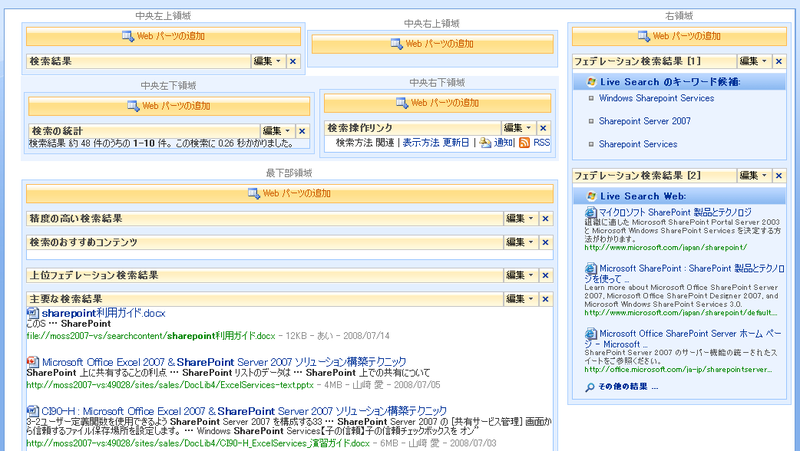
Task: Open the 編集 menu of 上位フェデレーション検索結果
Action: (x=519, y=275)
